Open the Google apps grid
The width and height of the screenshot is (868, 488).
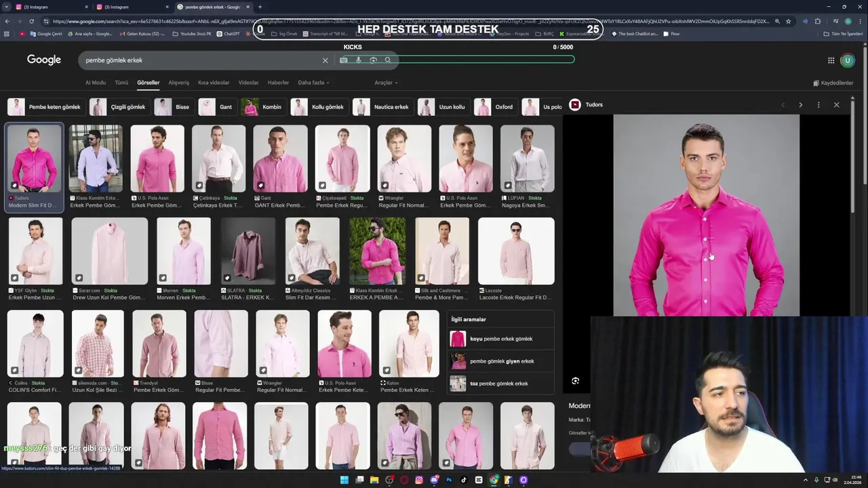click(831, 60)
